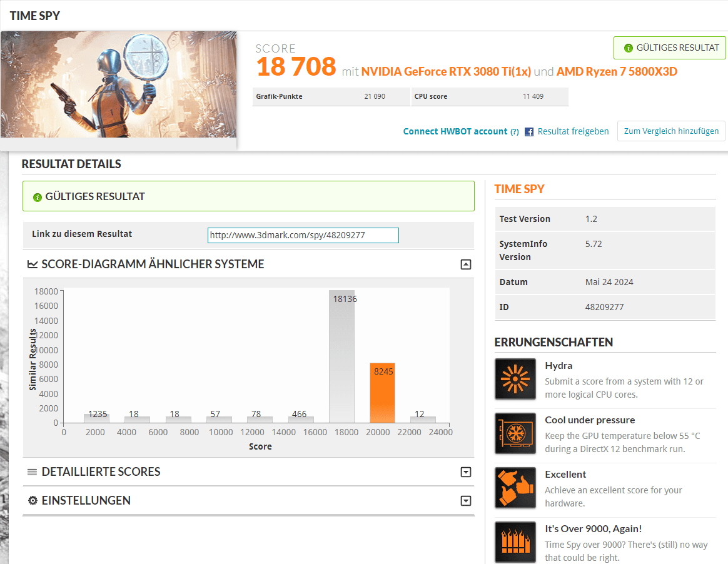Collapse the Score-Diagramm ähnlicher Systeme section
This screenshot has width=728, height=564.
pyautogui.click(x=466, y=264)
